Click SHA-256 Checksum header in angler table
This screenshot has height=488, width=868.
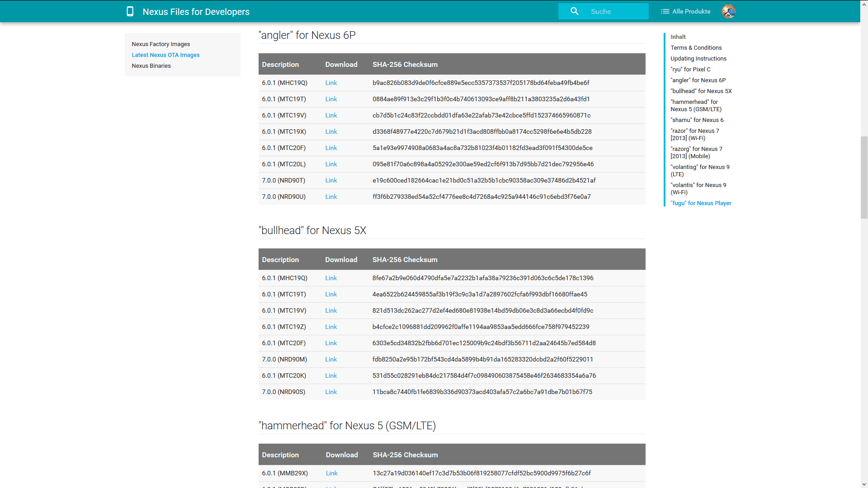[x=405, y=64]
